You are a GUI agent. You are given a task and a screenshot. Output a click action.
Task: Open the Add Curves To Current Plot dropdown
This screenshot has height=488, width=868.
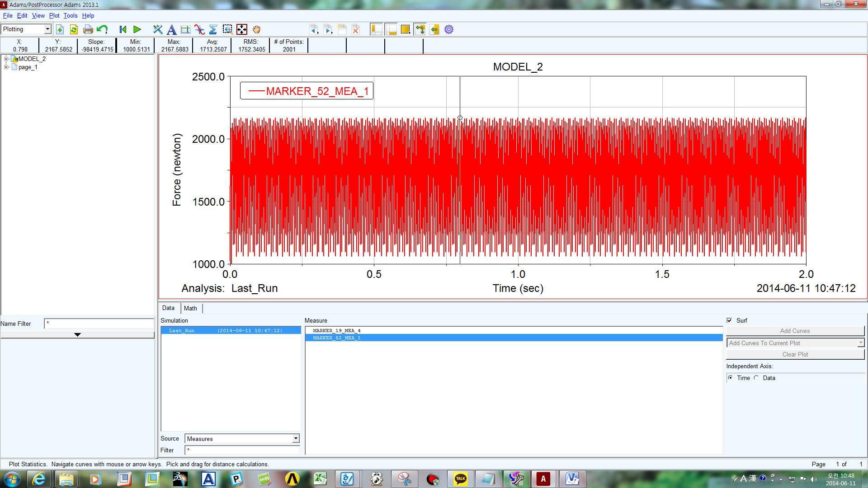tap(795, 343)
